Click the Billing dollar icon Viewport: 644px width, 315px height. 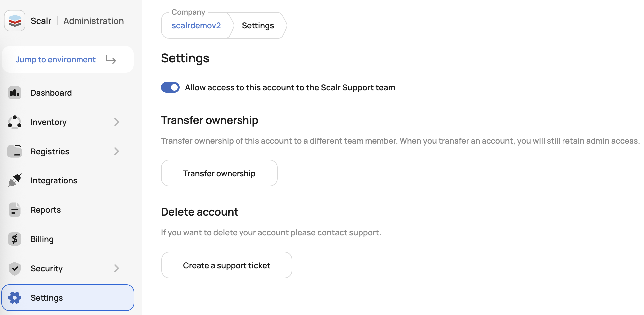[15, 239]
